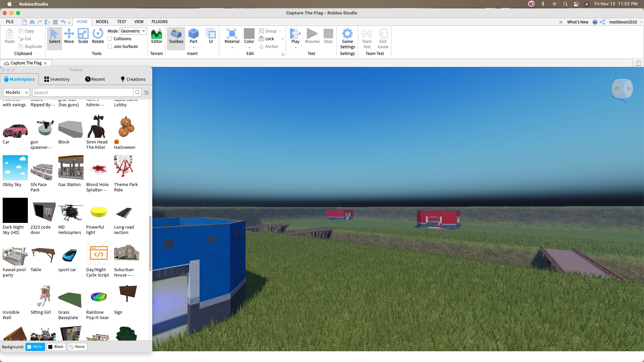Expand the Color dropdown arrow
644x362 pixels.
point(249,48)
